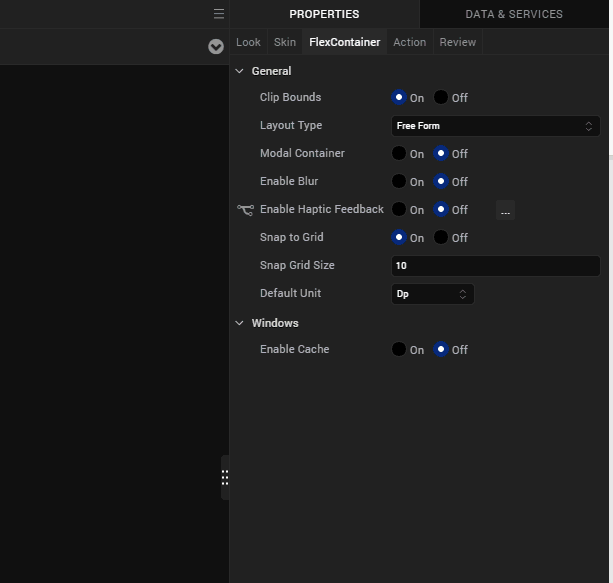Set Clip Bounds to Off

441,98
